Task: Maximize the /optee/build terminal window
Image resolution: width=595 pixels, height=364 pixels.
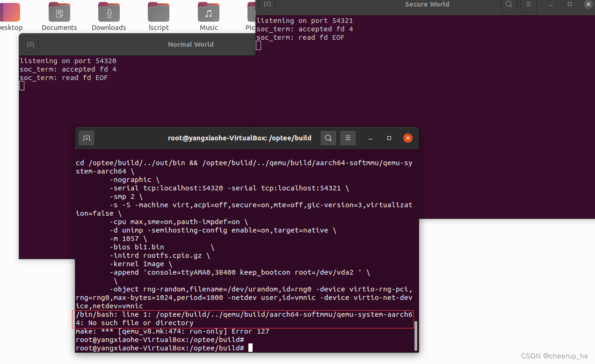Action: [x=389, y=138]
